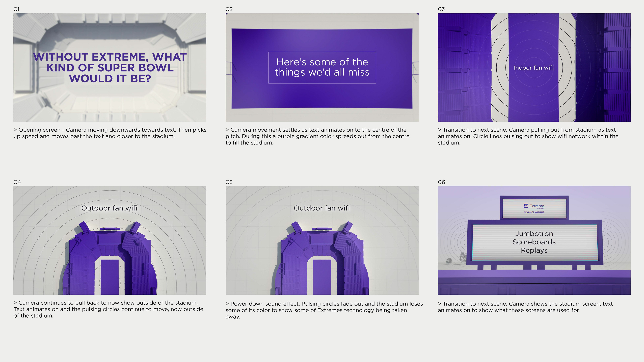Click 'Outdoor fan wifi' text in frame 04
The width and height of the screenshot is (644, 362).
point(109,208)
